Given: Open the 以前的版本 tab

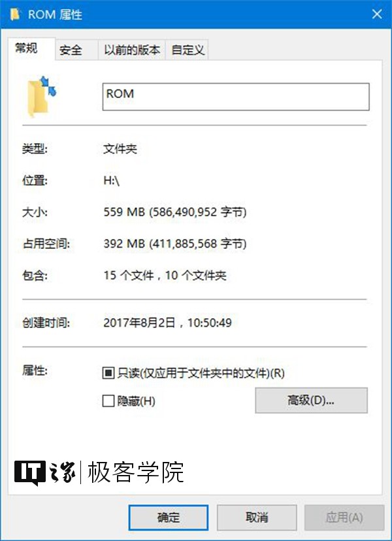Looking at the screenshot, I should [x=131, y=50].
